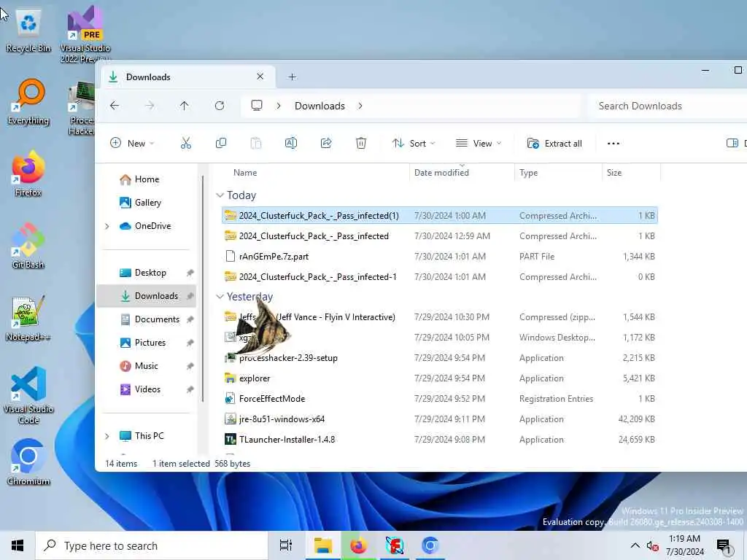Open Notepad++ desktop shortcut

[28, 318]
